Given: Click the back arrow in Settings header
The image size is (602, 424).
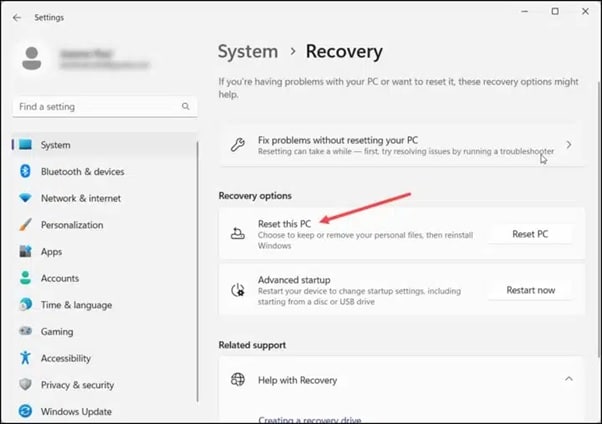Looking at the screenshot, I should [x=17, y=16].
